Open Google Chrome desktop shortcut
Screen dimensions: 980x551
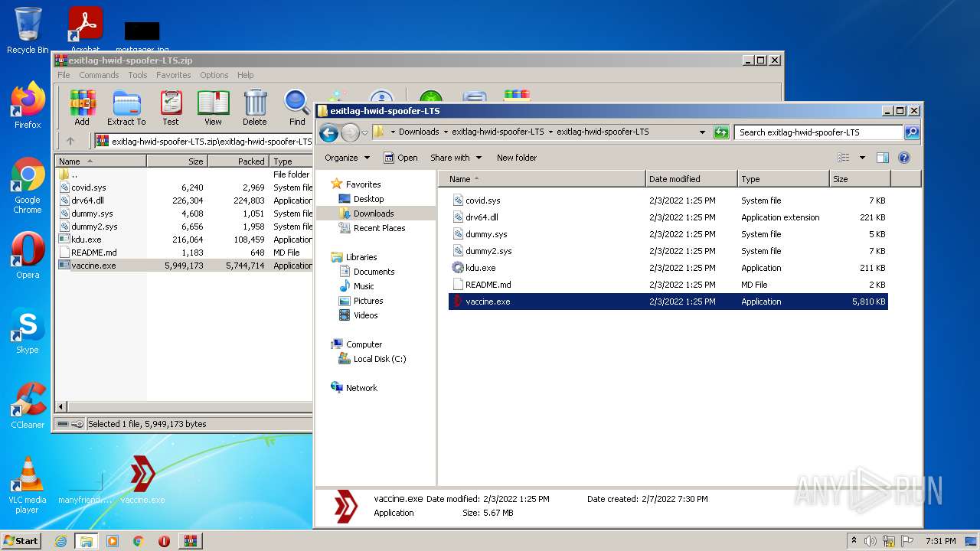click(28, 185)
